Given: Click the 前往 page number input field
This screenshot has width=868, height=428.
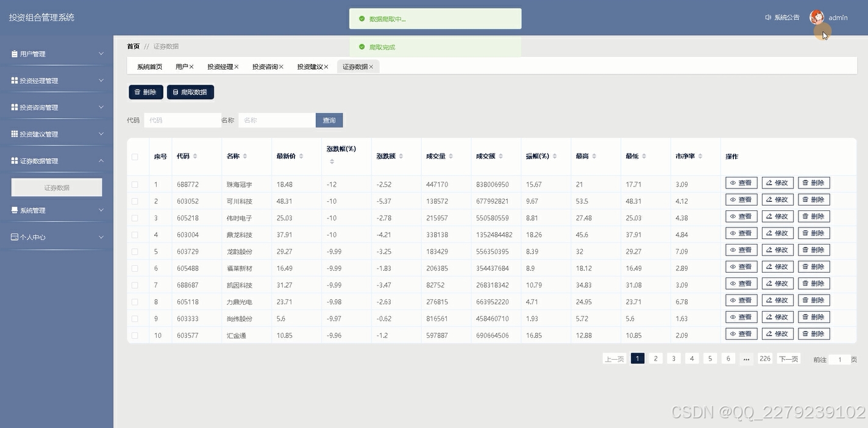Looking at the screenshot, I should click(x=839, y=359).
